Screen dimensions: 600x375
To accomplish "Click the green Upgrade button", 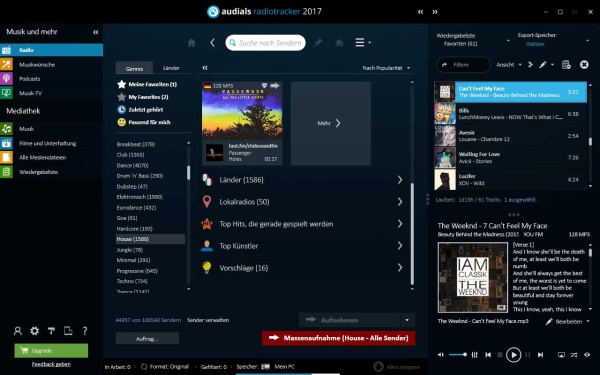I will click(51, 351).
